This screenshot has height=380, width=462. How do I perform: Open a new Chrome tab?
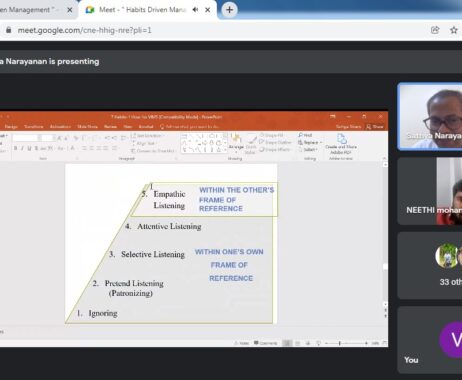(229, 10)
